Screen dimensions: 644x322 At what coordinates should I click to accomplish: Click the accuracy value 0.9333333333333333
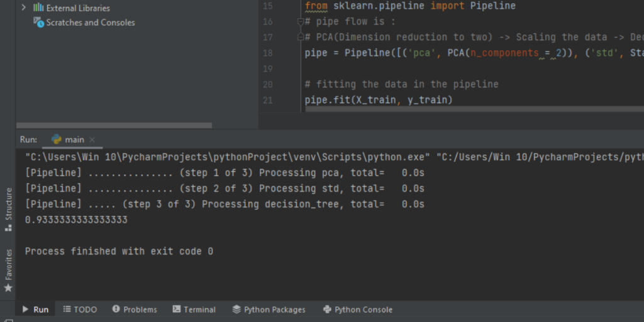[76, 219]
